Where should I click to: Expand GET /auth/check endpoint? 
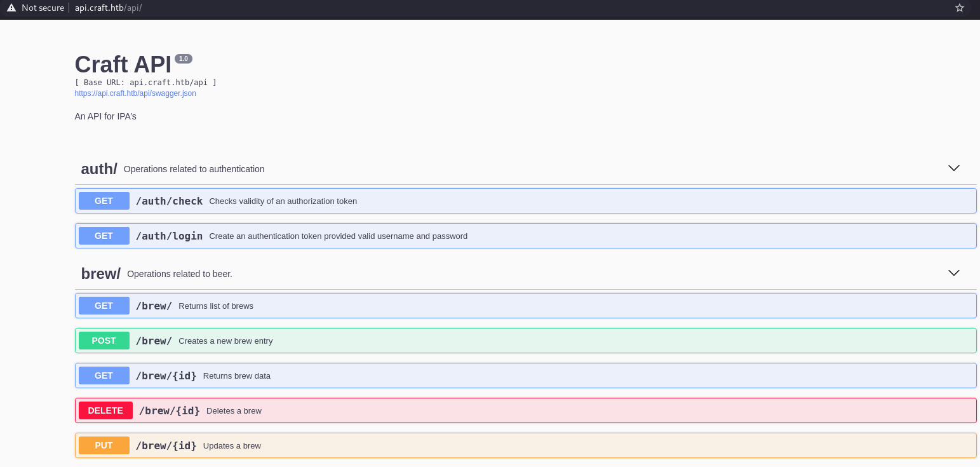(525, 201)
